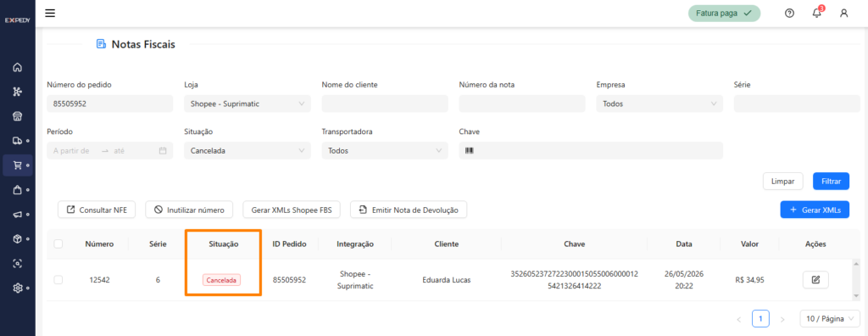Open the Transportadora dropdown

click(385, 151)
